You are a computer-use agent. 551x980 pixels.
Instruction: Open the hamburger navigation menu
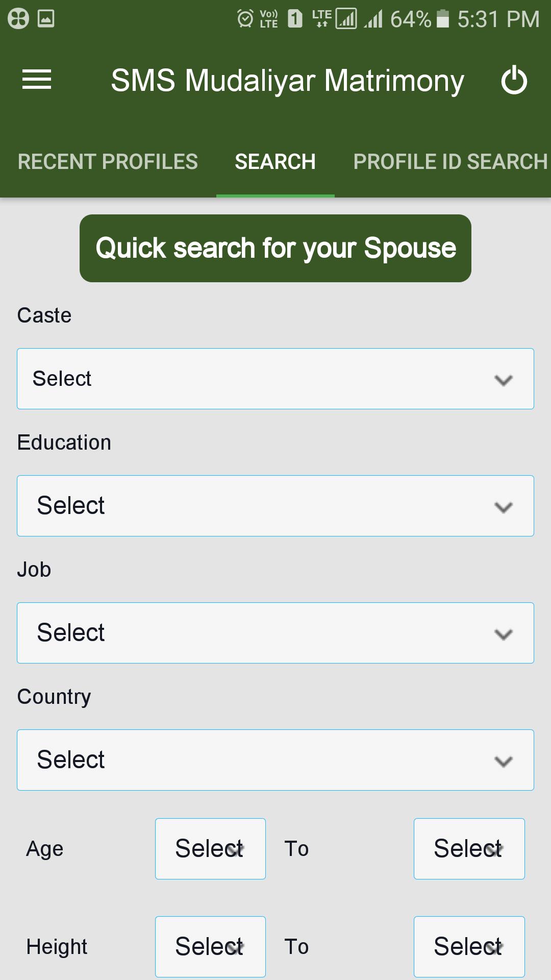(x=37, y=80)
